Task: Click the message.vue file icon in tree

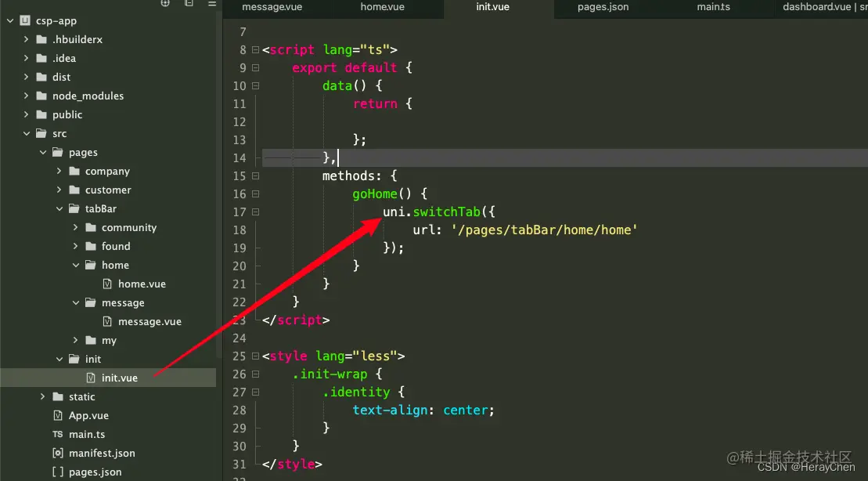Action: [107, 321]
